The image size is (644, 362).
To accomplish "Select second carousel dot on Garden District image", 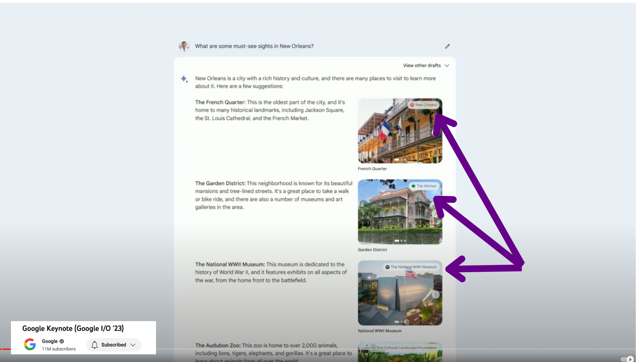I will pos(401,241).
